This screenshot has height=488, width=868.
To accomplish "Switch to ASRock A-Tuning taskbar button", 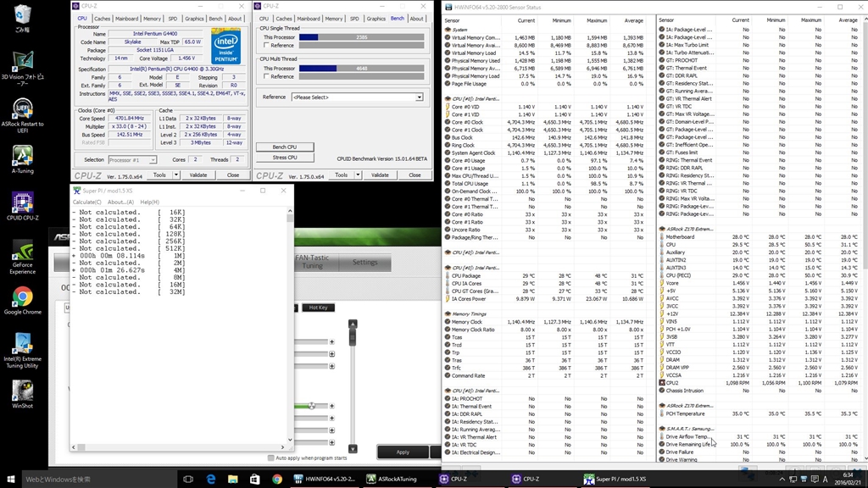I will pos(398,480).
